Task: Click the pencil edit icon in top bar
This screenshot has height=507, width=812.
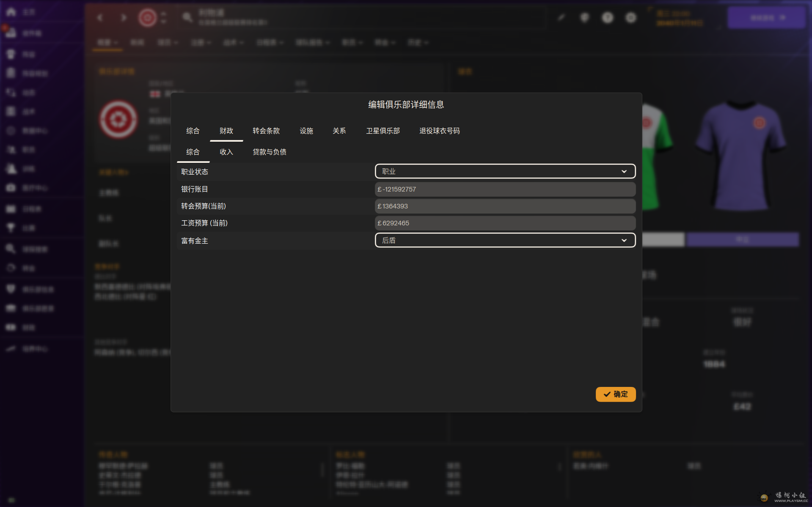Action: tap(561, 17)
